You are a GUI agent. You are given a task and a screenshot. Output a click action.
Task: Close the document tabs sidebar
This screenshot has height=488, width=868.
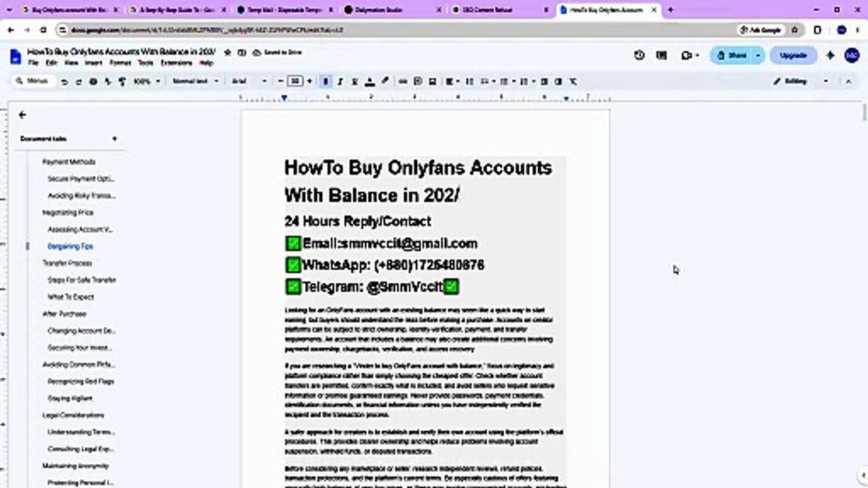pyautogui.click(x=22, y=115)
